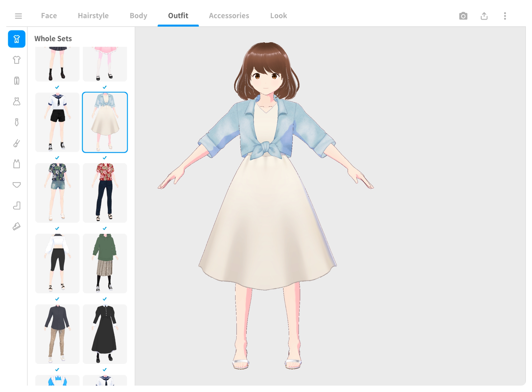Choose the green hoodie with plaid skirt set
Image resolution: width=532 pixels, height=392 pixels.
click(x=105, y=263)
